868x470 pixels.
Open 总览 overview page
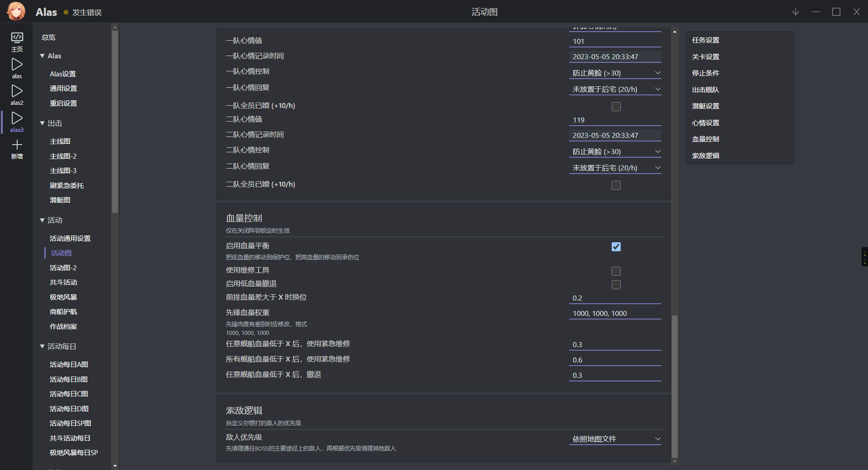coord(48,37)
